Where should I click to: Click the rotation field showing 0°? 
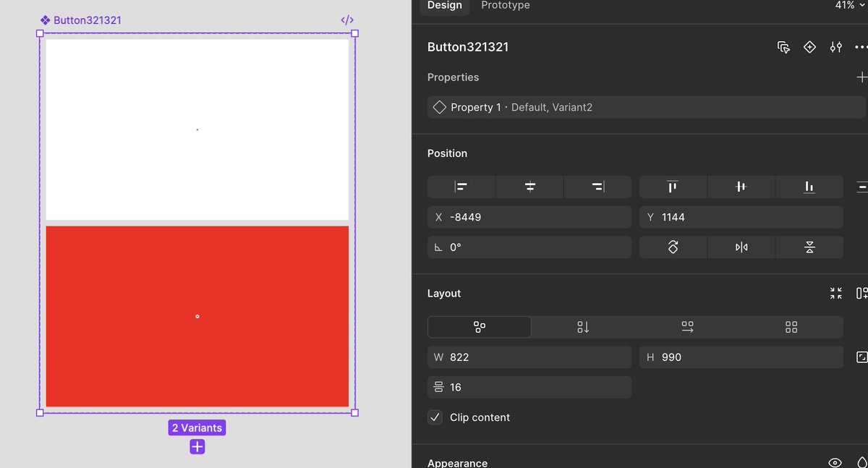pyautogui.click(x=529, y=247)
